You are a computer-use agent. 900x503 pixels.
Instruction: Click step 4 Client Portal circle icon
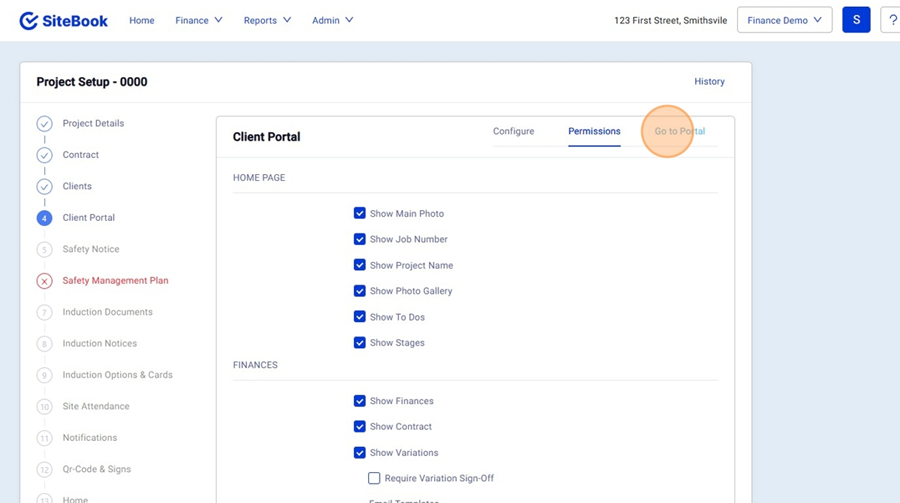[44, 218]
